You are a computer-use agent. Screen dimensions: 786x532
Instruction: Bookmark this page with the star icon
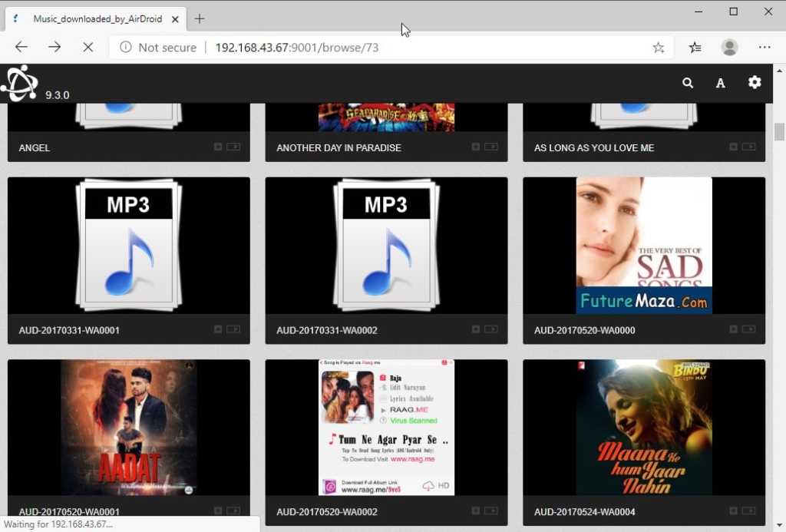[658, 48]
